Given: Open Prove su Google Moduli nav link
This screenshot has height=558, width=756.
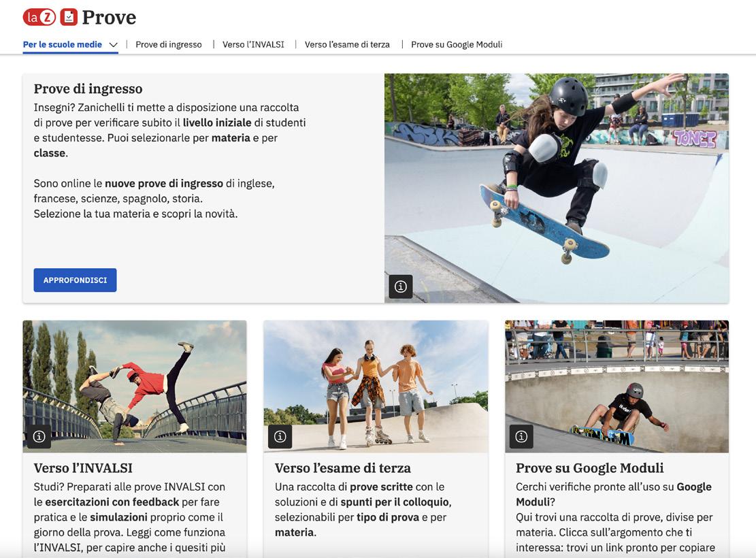Looking at the screenshot, I should (x=457, y=44).
